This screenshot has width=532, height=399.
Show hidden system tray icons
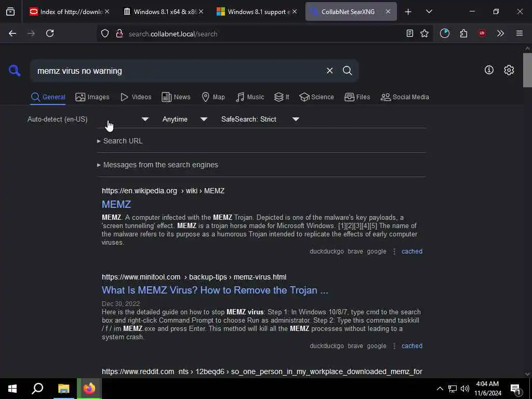pyautogui.click(x=440, y=389)
